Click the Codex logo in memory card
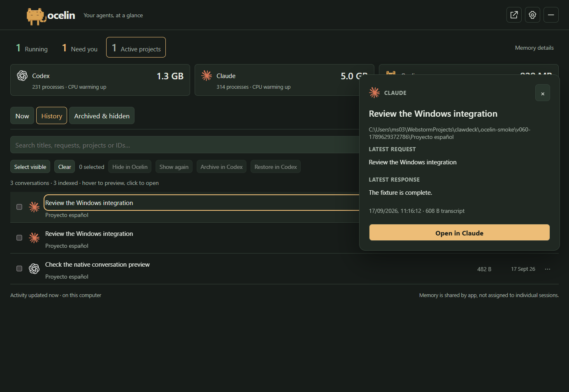Image resolution: width=569 pixels, height=392 pixels. click(x=22, y=76)
